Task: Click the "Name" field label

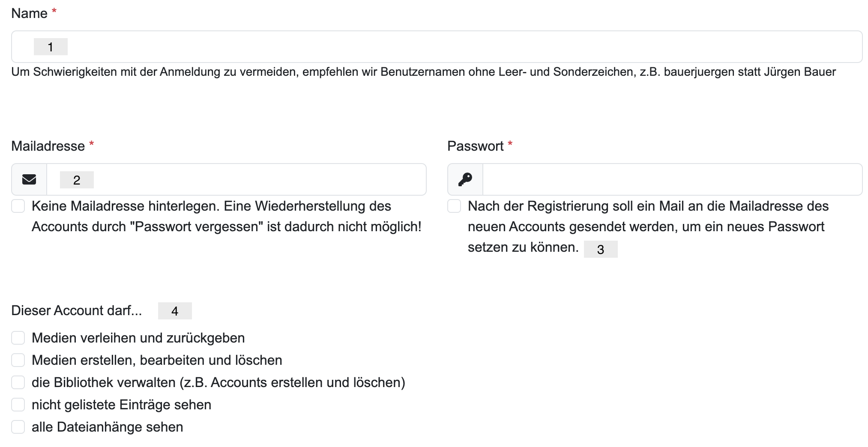Action: pos(29,14)
